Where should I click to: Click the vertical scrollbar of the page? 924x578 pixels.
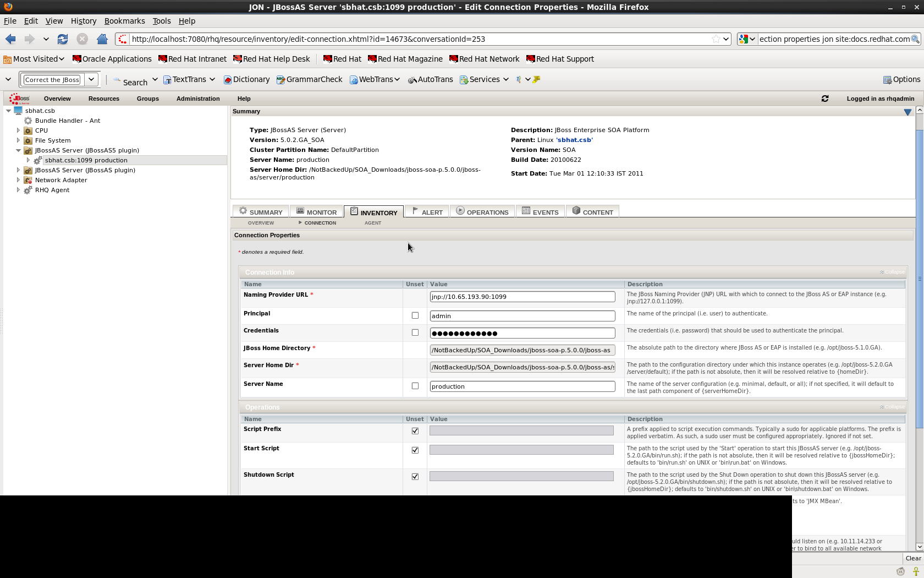pos(919,330)
